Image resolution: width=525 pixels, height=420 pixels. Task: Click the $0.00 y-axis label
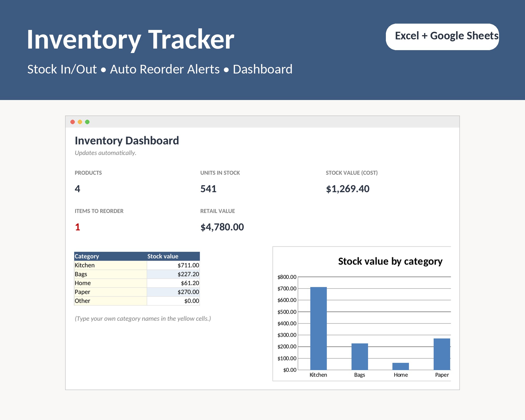290,370
